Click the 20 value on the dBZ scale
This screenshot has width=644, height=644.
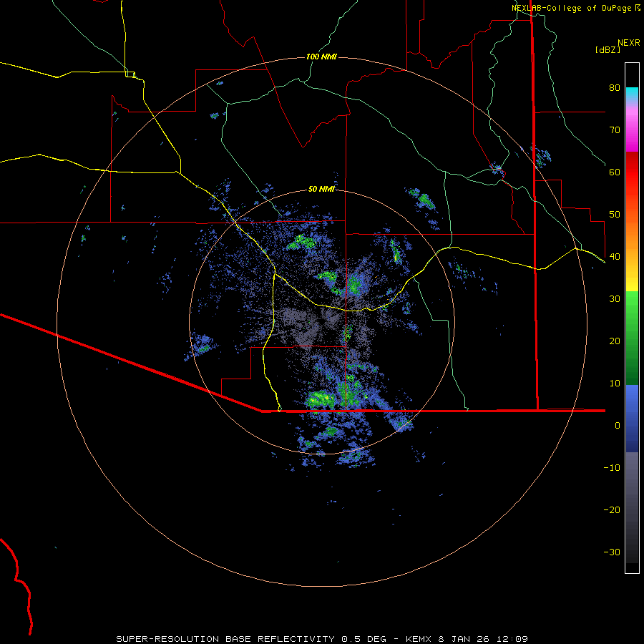tap(615, 341)
